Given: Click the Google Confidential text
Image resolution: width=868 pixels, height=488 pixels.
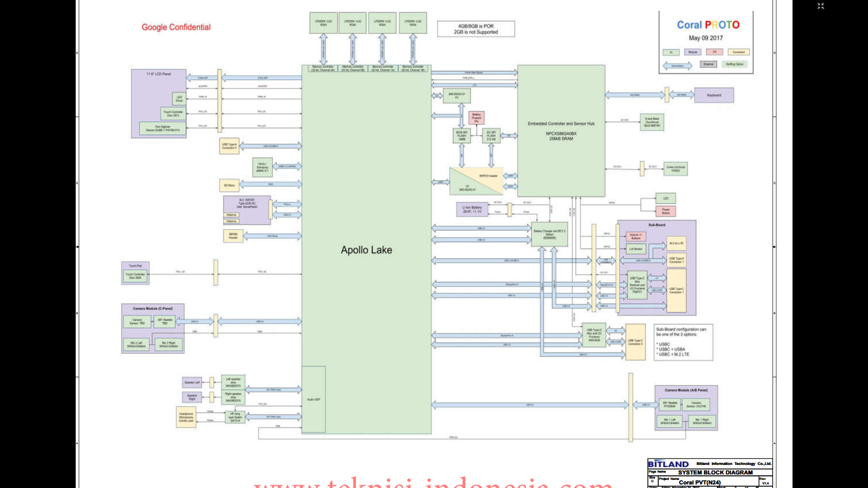Looking at the screenshot, I should pyautogui.click(x=176, y=27).
